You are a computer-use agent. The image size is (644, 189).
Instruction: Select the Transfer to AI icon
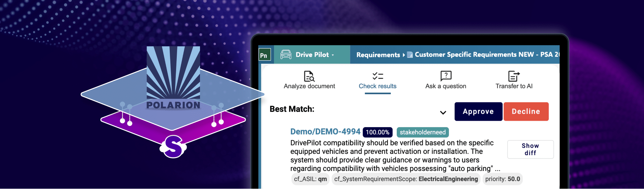tap(514, 76)
